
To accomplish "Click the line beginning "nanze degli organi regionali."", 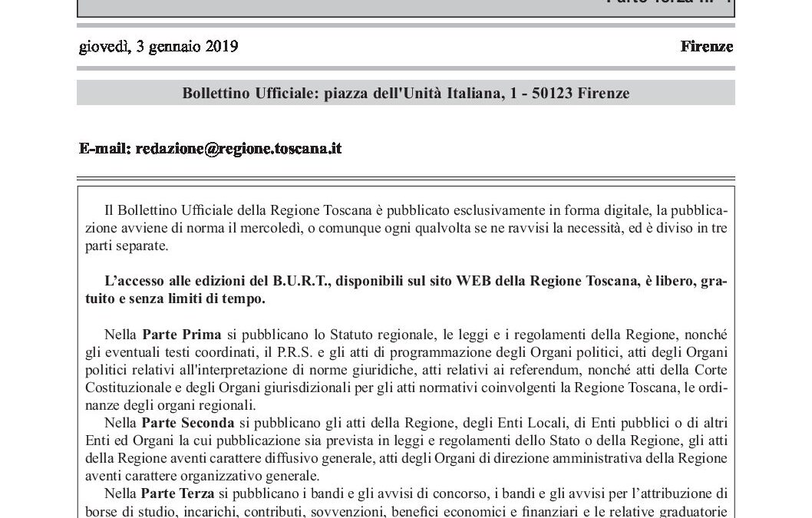I will pos(170,405).
